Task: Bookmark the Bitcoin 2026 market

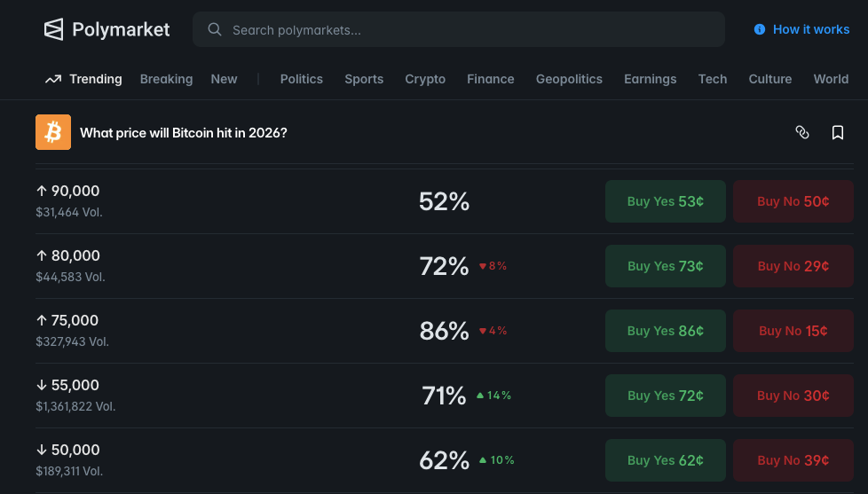Action: (x=837, y=132)
